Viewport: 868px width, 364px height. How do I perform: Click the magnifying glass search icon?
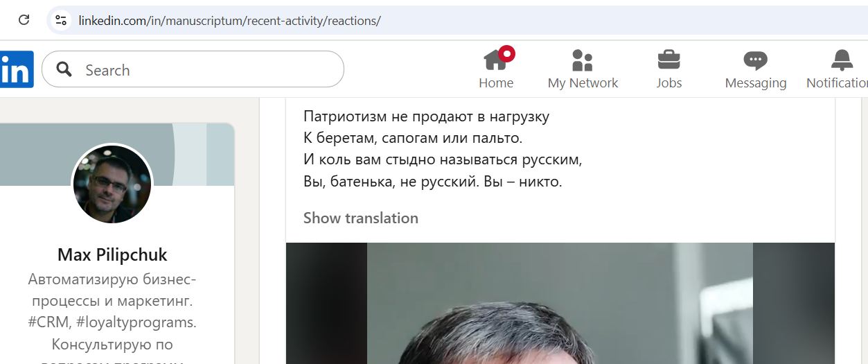[64, 69]
